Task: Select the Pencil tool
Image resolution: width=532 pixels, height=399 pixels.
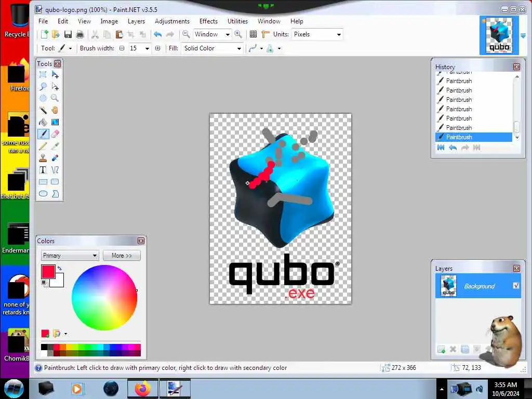Action: pos(43,146)
